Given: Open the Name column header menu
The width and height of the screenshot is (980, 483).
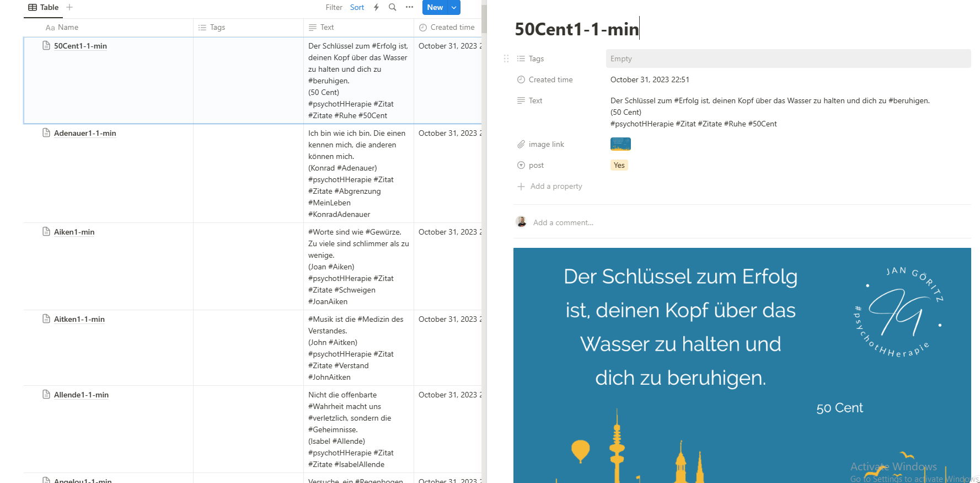Looking at the screenshot, I should [x=109, y=28].
